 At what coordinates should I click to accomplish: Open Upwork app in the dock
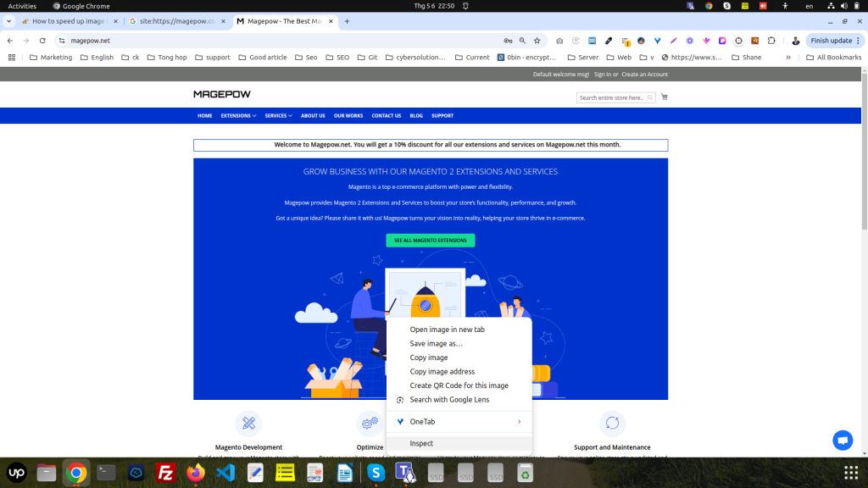[17, 473]
